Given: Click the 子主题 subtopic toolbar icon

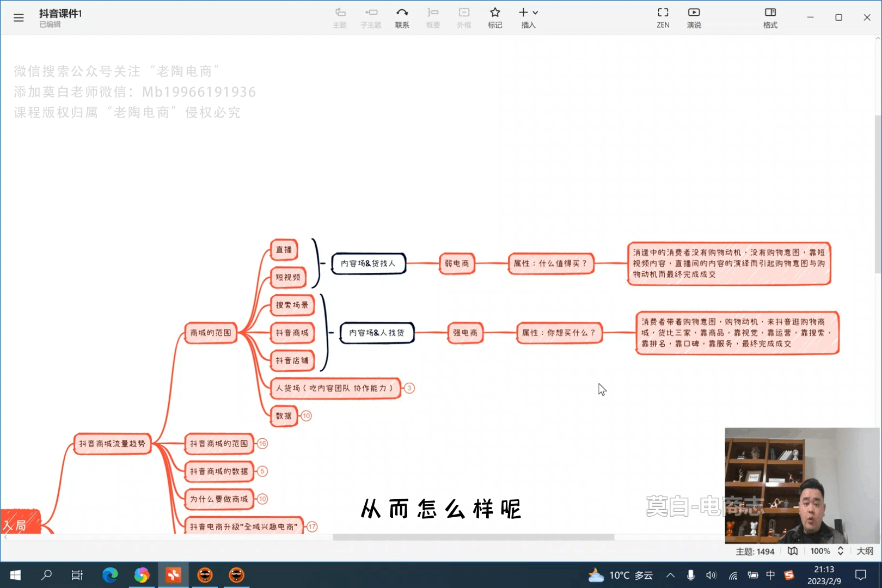Looking at the screenshot, I should 371,18.
